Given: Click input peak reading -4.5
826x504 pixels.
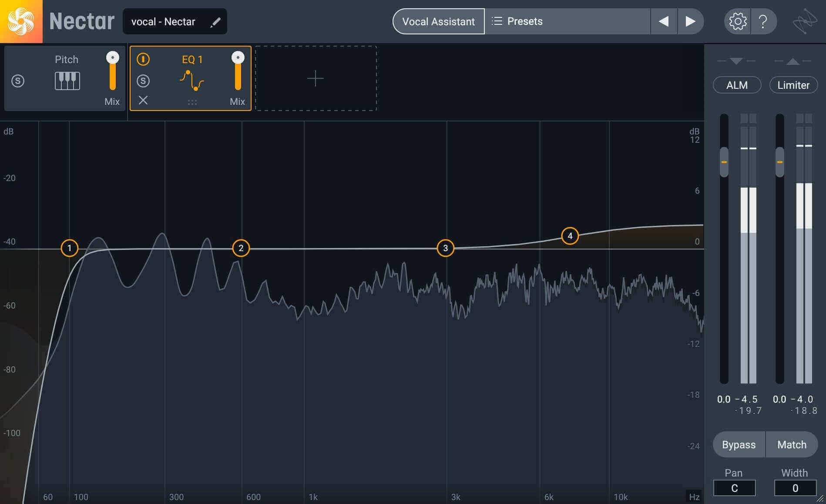Looking at the screenshot, I should point(747,399).
